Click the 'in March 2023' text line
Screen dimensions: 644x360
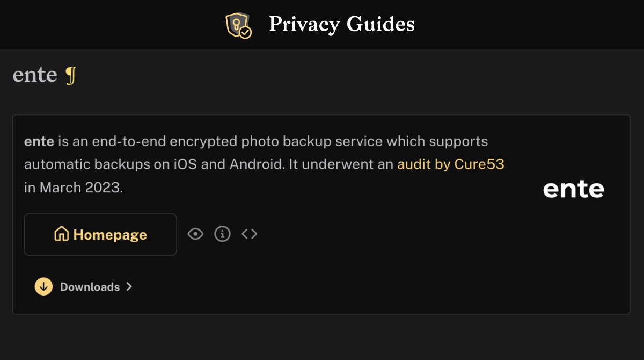[74, 188]
